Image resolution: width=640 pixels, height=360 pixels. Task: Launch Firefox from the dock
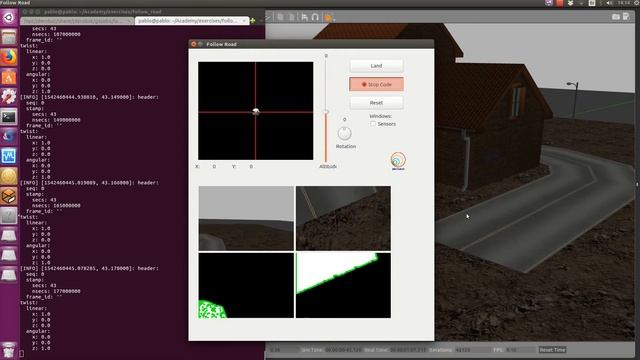[x=9, y=57]
